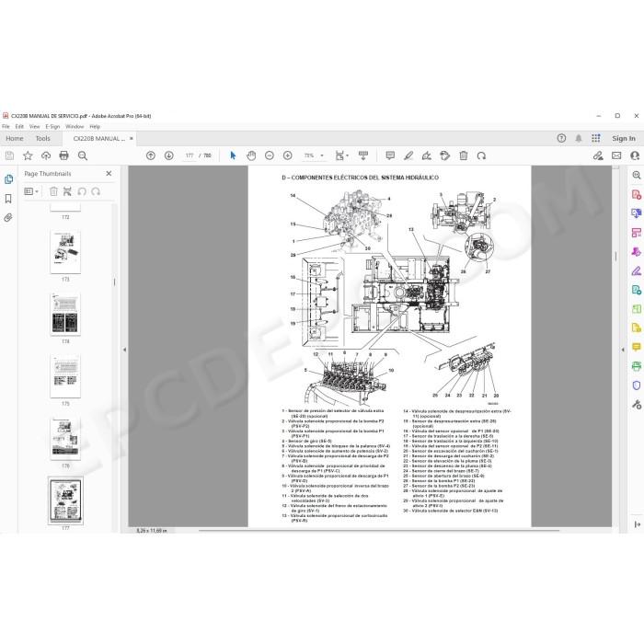
Task: Print the document using printer icon
Action: pyautogui.click(x=63, y=155)
